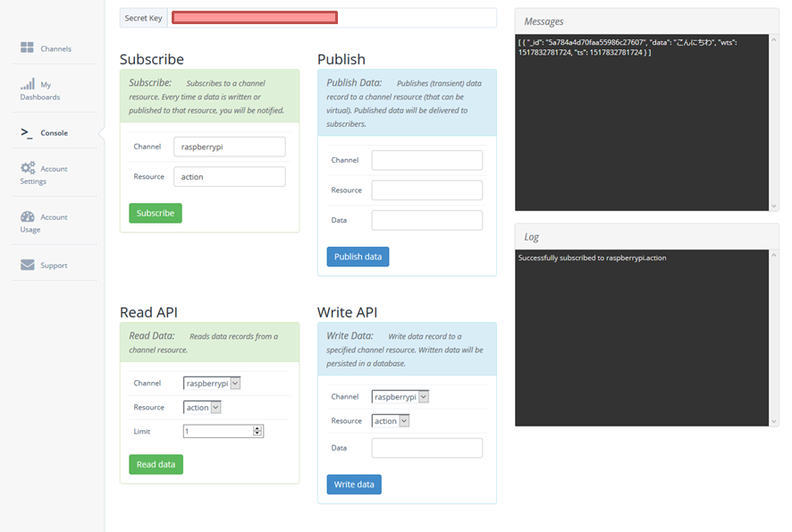Open Read API Resource dropdown
The width and height of the screenshot is (792, 532).
[202, 407]
